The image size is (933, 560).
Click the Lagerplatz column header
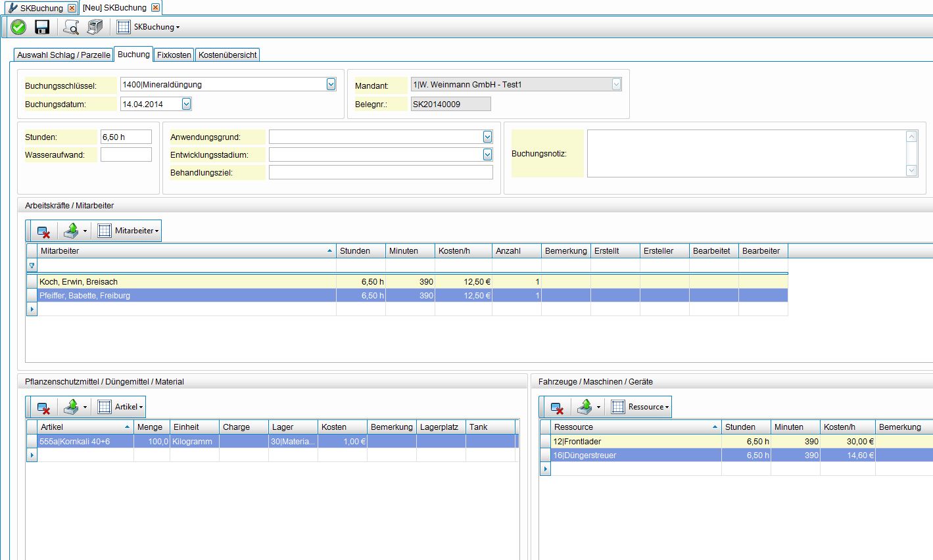tap(441, 427)
